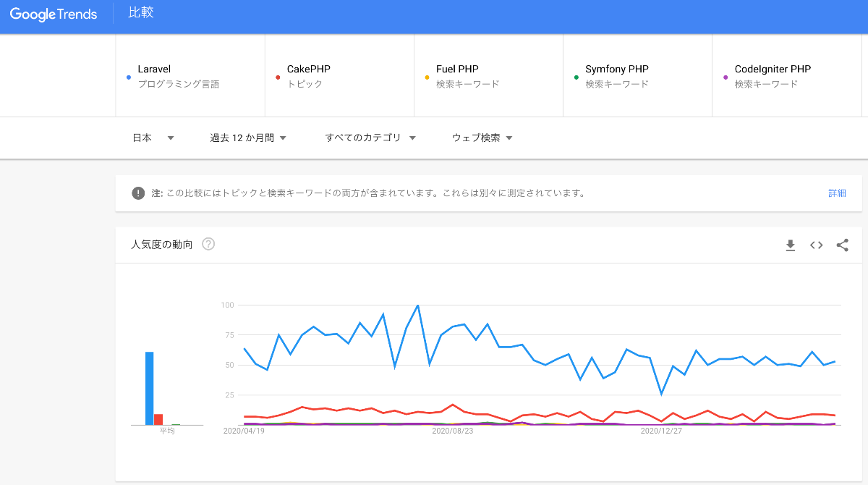
Task: Click the red CakePHP average bar
Action: (x=158, y=420)
